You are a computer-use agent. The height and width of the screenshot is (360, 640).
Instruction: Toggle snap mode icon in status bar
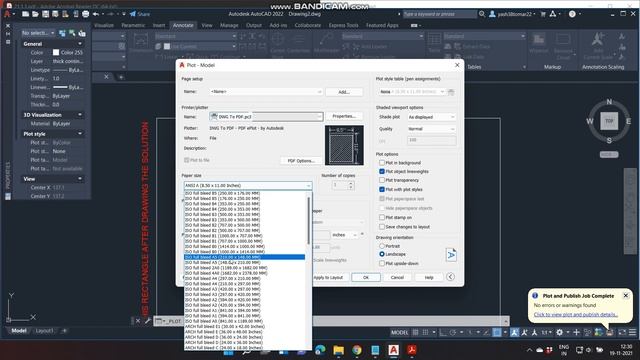(425, 332)
